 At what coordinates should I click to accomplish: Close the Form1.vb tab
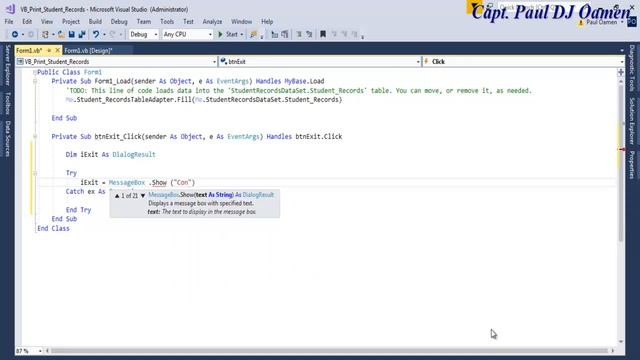tap(57, 50)
